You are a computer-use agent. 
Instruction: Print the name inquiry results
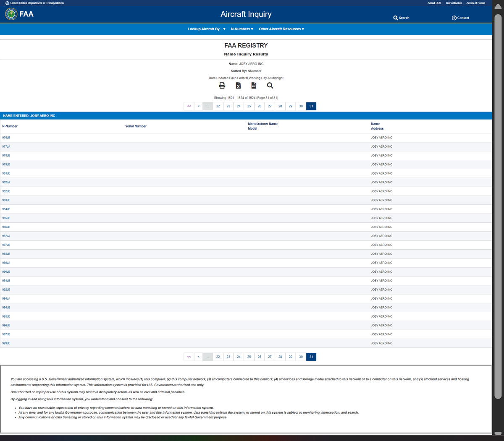(222, 86)
